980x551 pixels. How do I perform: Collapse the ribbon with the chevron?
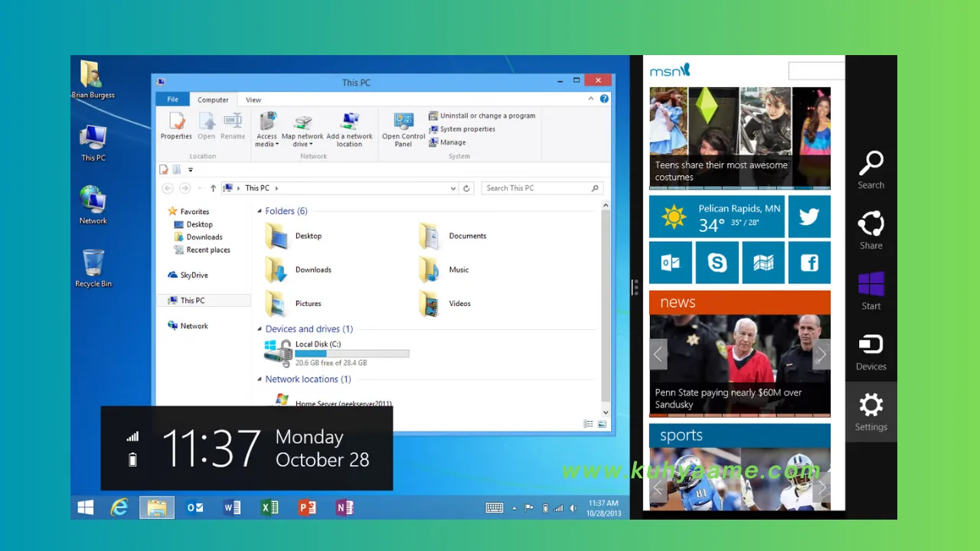pos(590,99)
